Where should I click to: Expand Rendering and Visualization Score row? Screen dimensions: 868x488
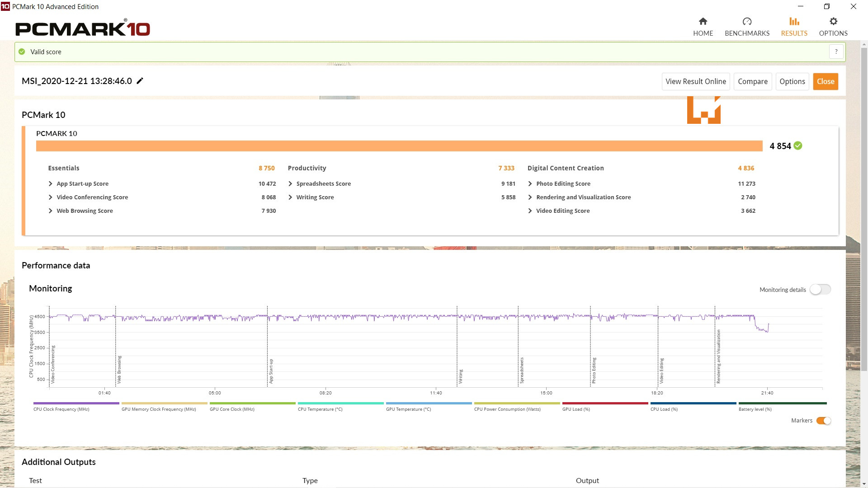[530, 197]
